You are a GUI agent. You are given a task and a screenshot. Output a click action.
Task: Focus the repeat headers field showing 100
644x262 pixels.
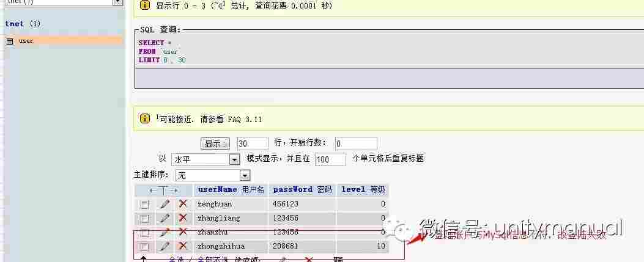coord(330,159)
